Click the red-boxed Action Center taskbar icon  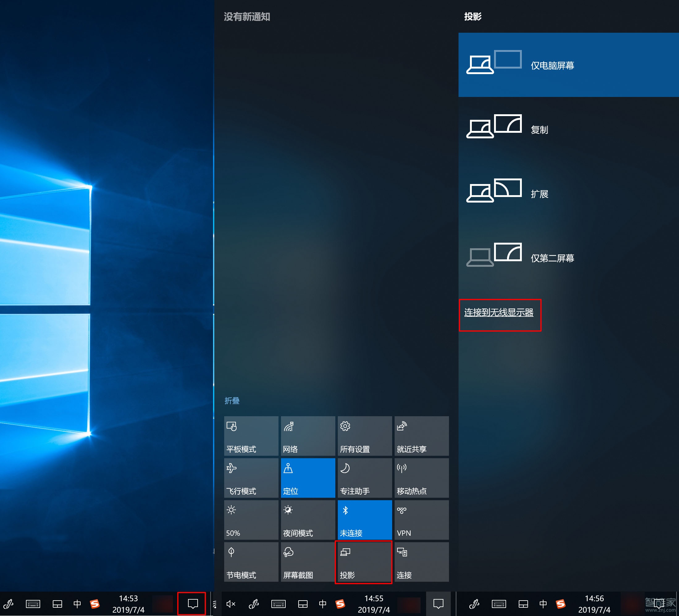point(192,604)
